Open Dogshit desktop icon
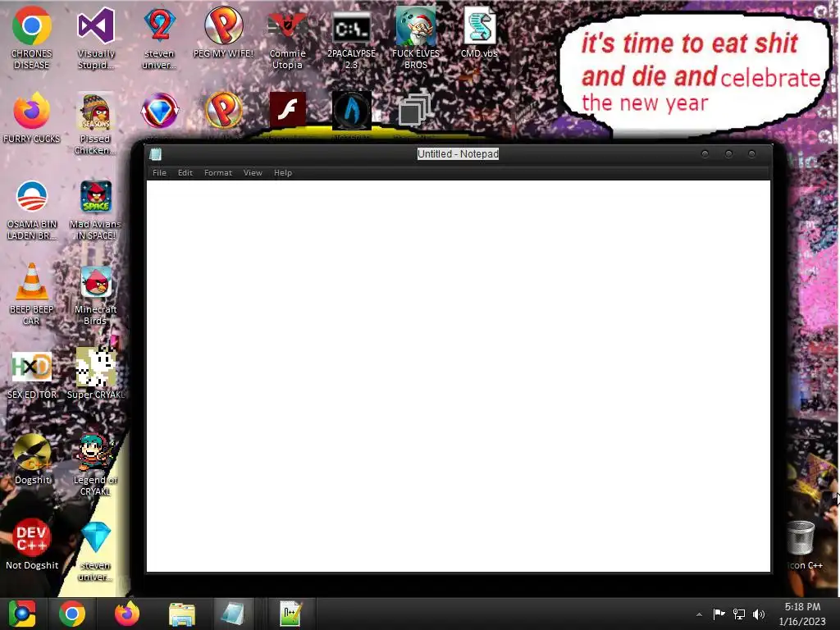 32,459
